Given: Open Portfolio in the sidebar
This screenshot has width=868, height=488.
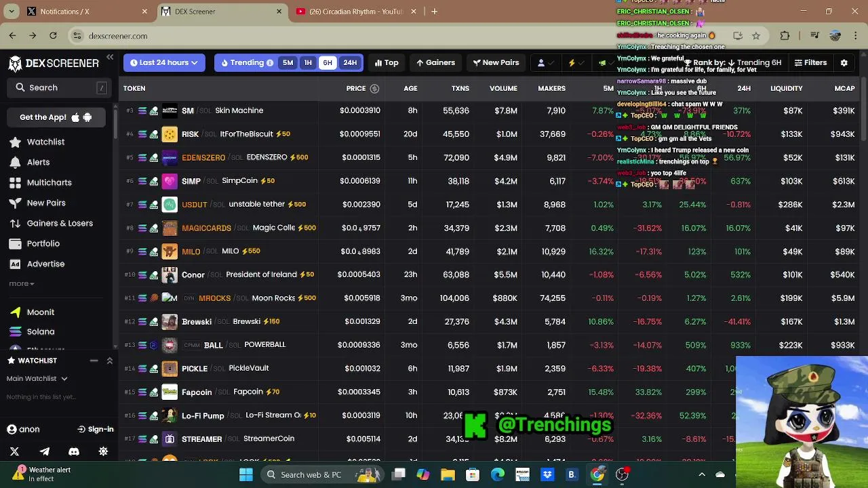Looking at the screenshot, I should [35, 243].
